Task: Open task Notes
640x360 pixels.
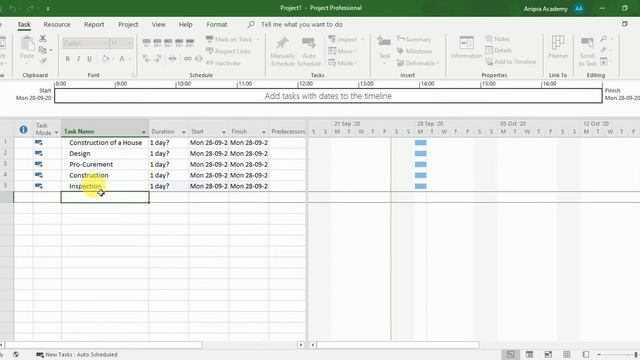Action: coord(498,39)
